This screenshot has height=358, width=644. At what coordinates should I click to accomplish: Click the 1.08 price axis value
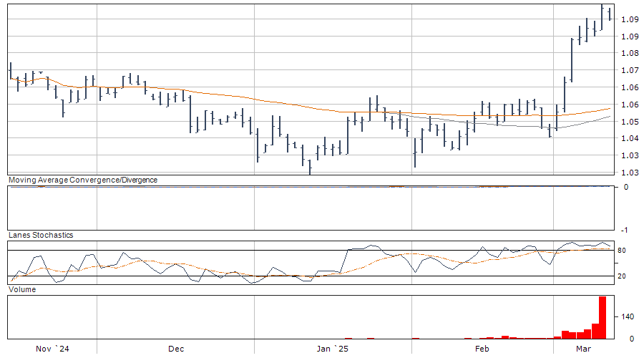tap(630, 53)
